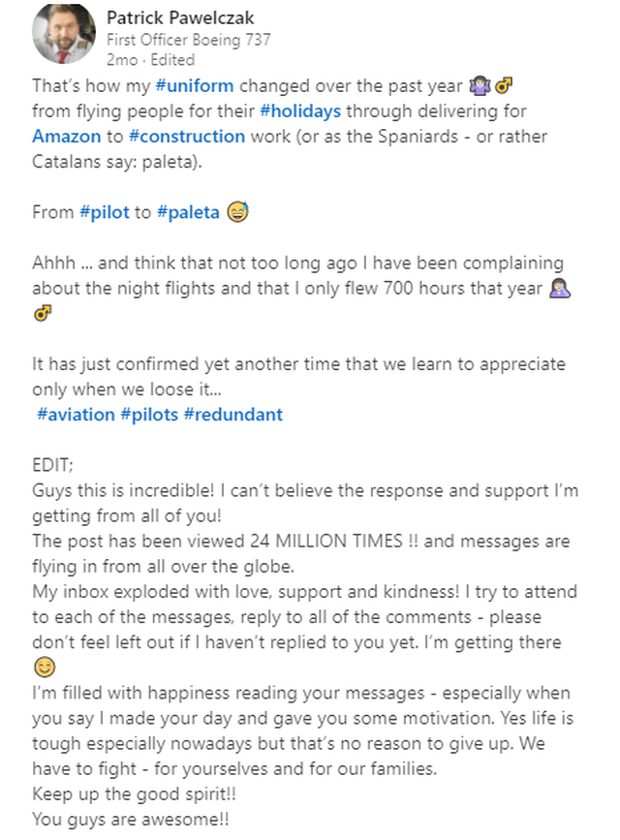Click the facepalm emoji after 'that year'
This screenshot has width=620, height=840.
[560, 288]
